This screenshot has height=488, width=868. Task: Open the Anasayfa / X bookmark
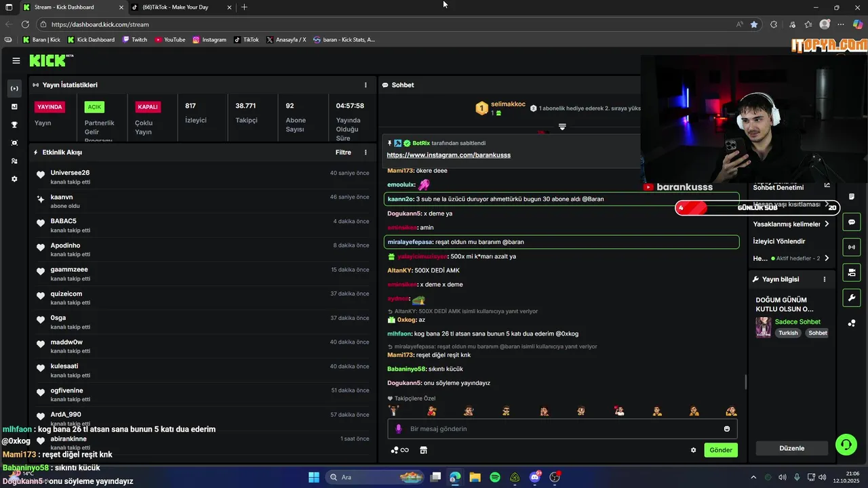(287, 40)
